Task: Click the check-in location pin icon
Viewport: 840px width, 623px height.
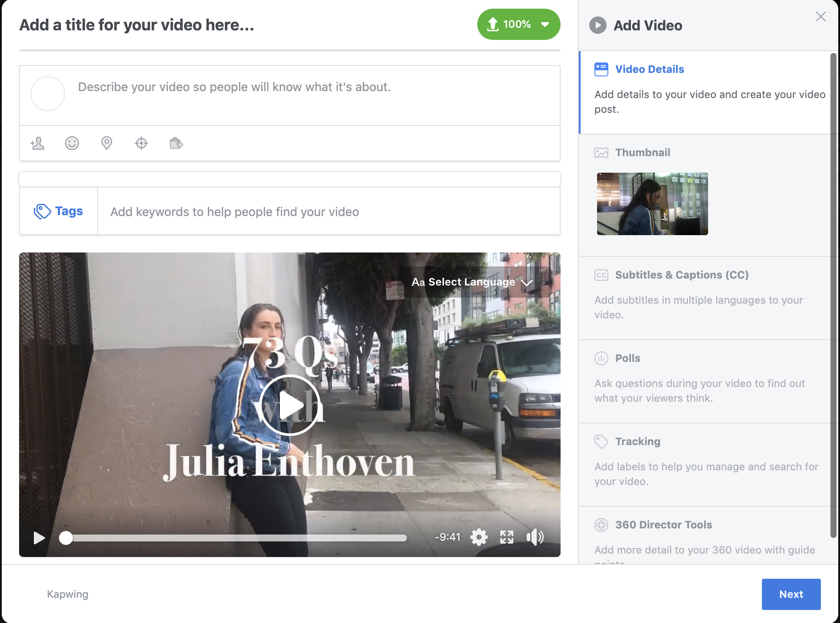Action: tap(107, 143)
